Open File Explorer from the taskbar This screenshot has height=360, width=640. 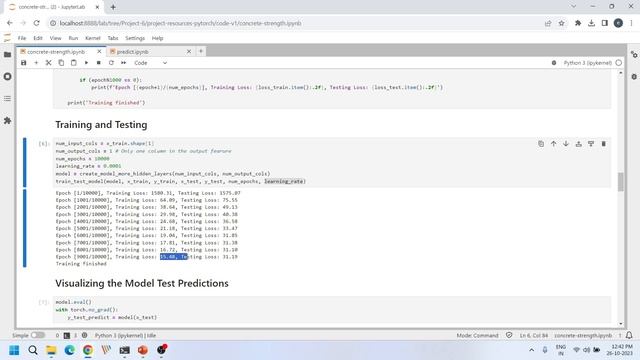(x=51, y=350)
